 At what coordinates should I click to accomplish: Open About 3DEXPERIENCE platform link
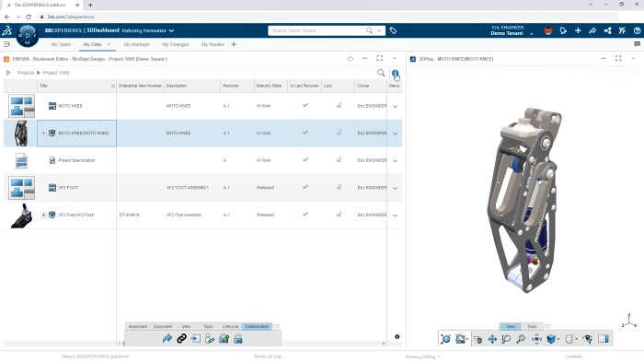pos(96,356)
